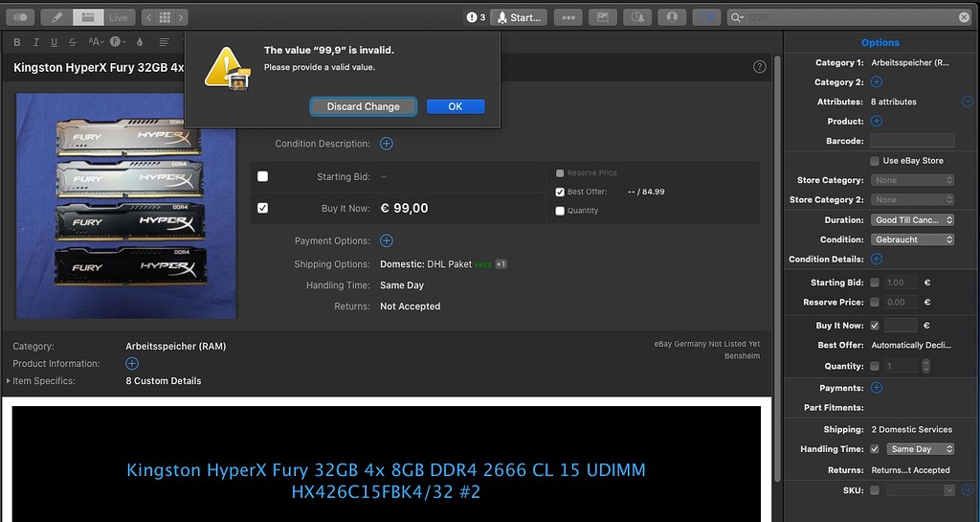This screenshot has width=980, height=522.
Task: Click the Buy It Now price field in inspector
Action: 901,325
